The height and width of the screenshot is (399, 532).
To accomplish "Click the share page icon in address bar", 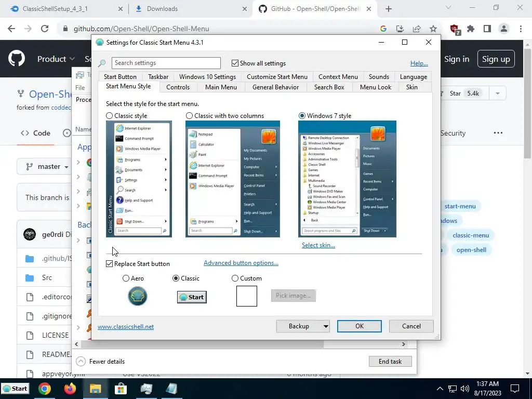I will coord(416,29).
